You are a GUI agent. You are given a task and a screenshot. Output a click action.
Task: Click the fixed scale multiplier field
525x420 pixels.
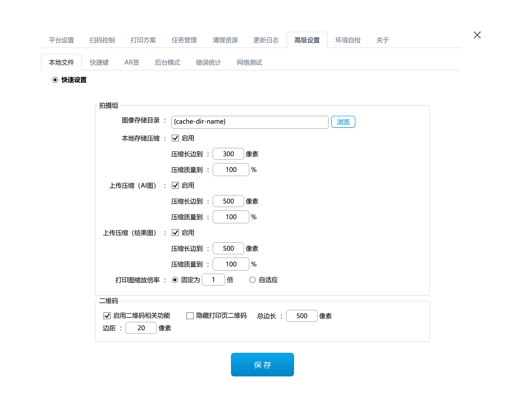(213, 280)
